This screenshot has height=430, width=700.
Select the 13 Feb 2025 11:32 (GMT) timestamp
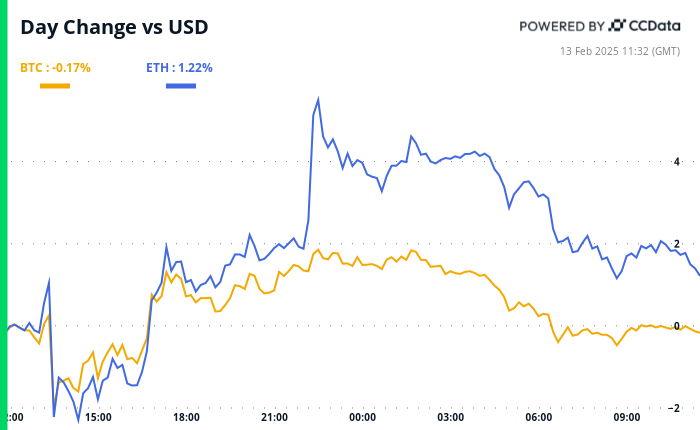pos(628,48)
